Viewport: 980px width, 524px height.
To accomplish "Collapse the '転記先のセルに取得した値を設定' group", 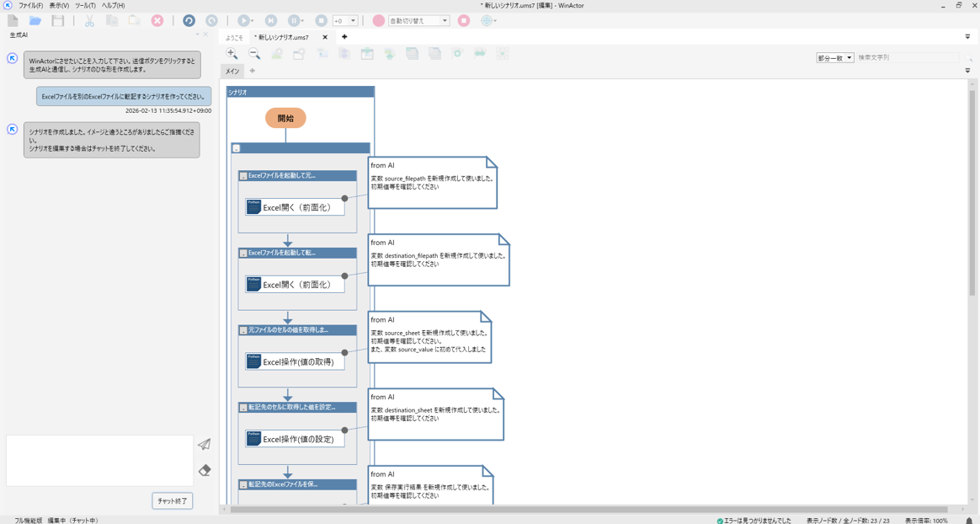I will [243, 408].
